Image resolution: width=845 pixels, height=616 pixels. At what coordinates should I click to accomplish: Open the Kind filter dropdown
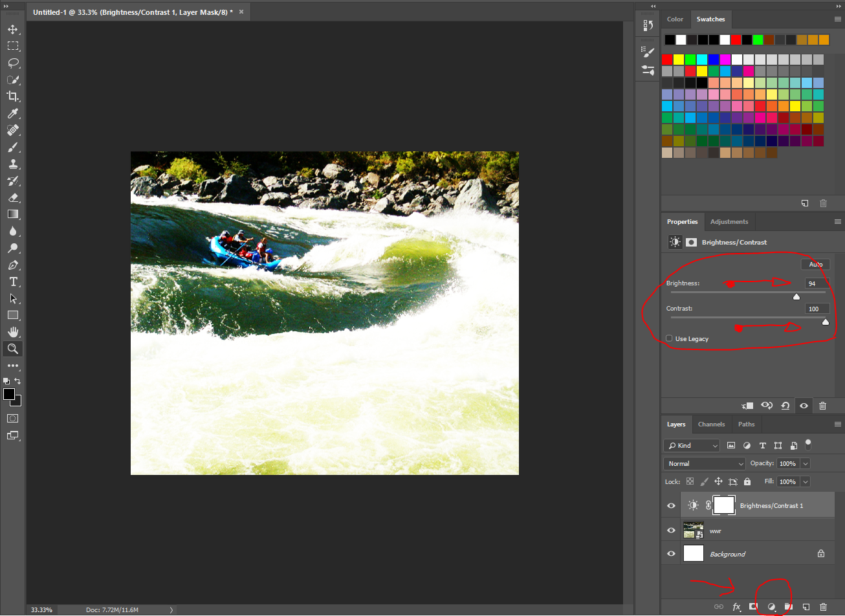692,445
